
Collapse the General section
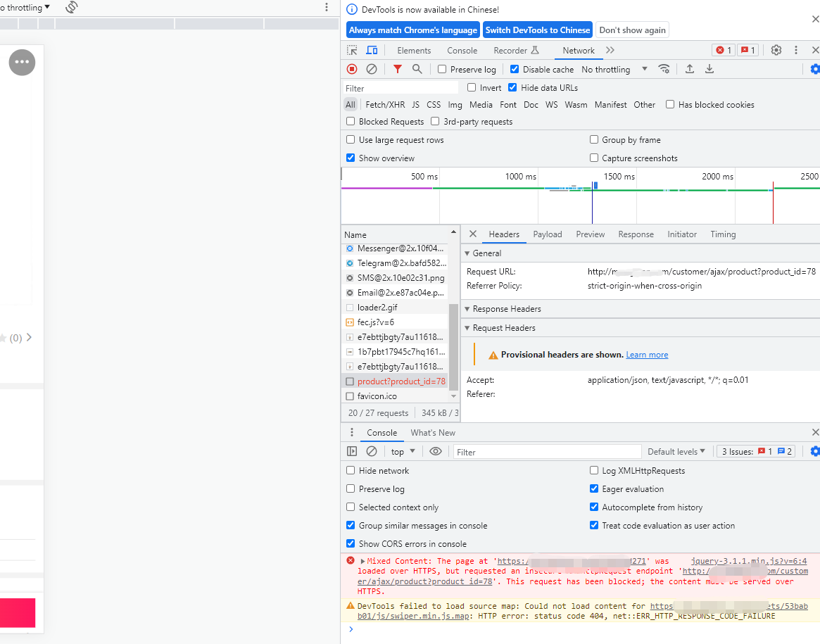[467, 253]
